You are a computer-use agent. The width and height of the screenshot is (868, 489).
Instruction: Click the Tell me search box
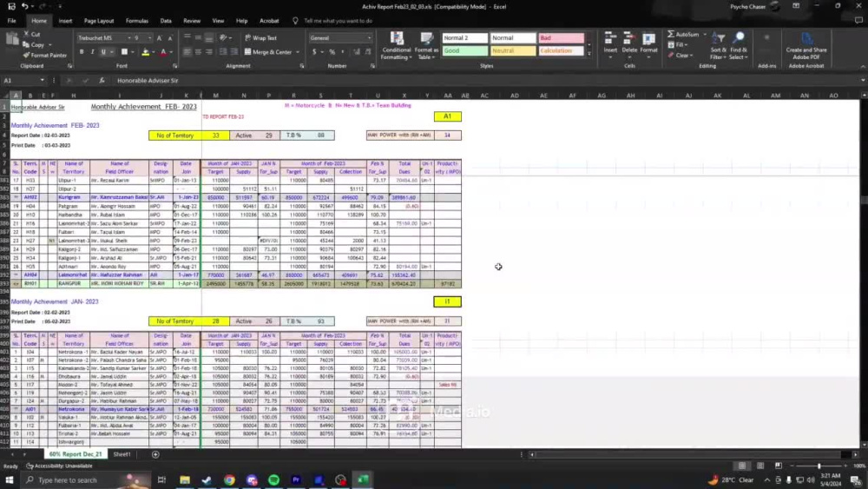pyautogui.click(x=338, y=21)
